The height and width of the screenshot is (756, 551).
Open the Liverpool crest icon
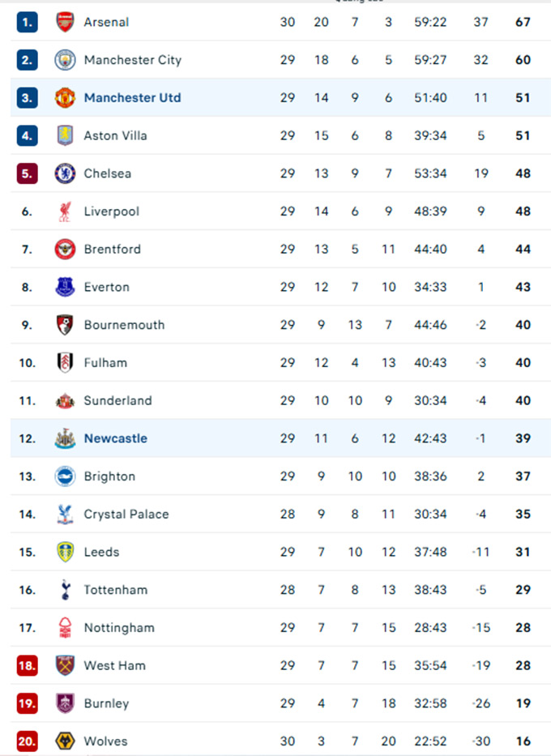click(65, 211)
